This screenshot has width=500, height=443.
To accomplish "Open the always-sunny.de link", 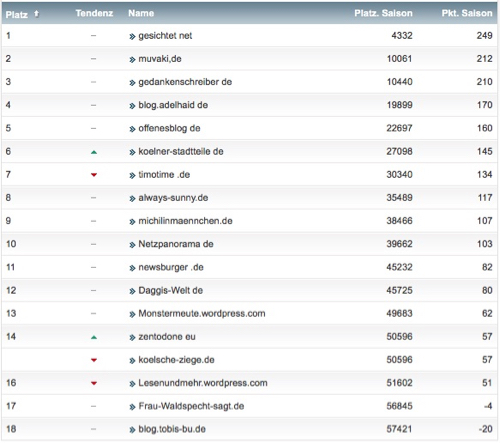I will pos(173,198).
